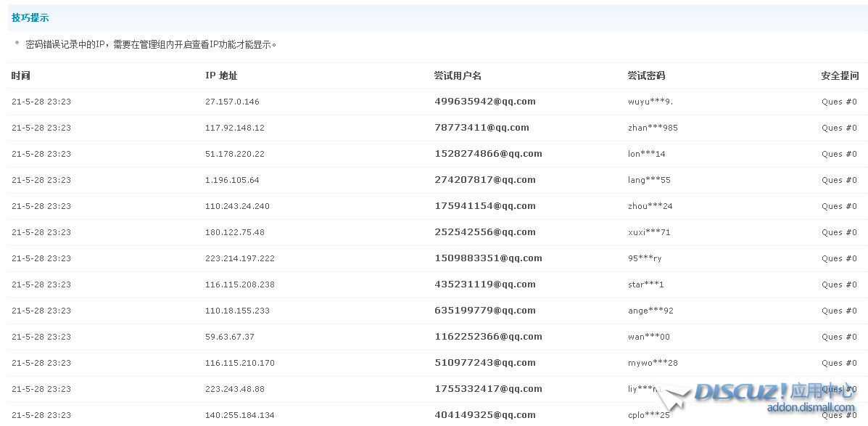Click the 尝试密码 column header
Screen dimensions: 868x426
click(x=646, y=75)
